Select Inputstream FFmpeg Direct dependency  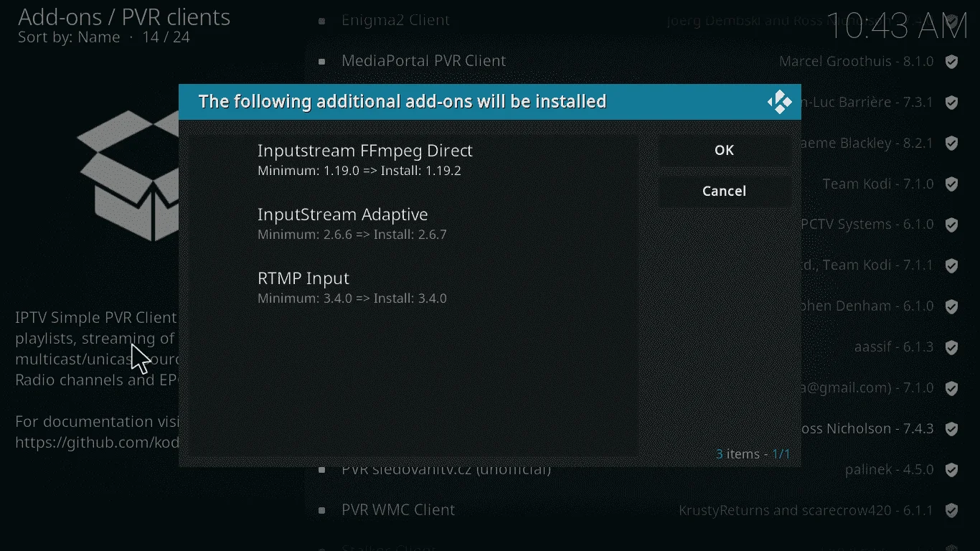click(x=413, y=160)
